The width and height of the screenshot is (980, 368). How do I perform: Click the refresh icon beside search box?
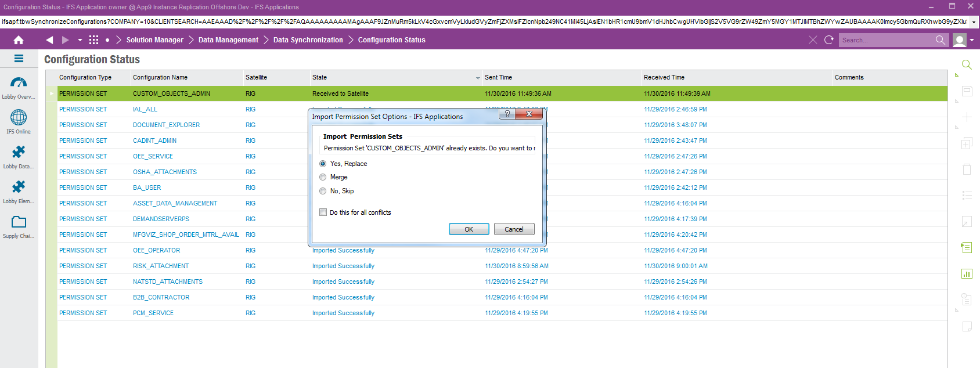[x=829, y=40]
